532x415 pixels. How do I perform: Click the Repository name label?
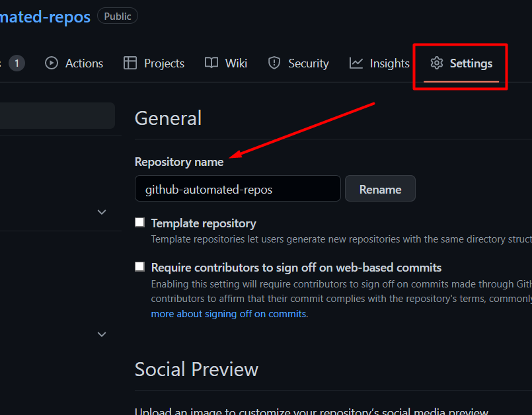(x=179, y=162)
